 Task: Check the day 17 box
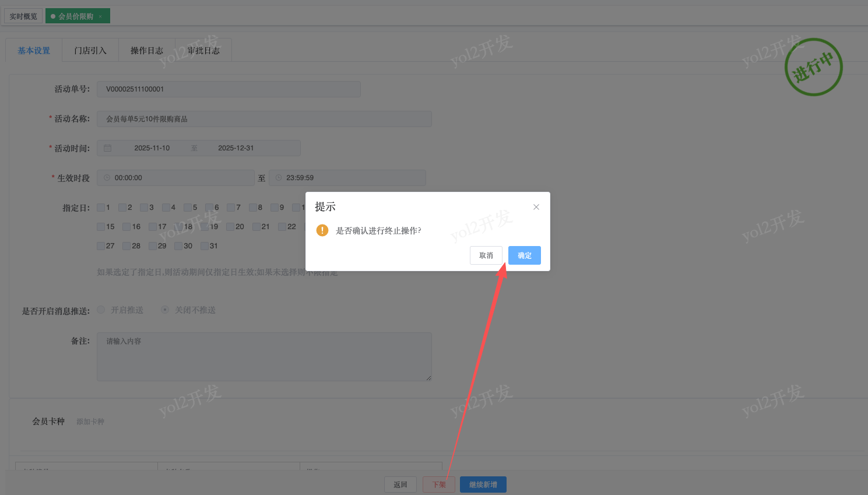point(153,227)
